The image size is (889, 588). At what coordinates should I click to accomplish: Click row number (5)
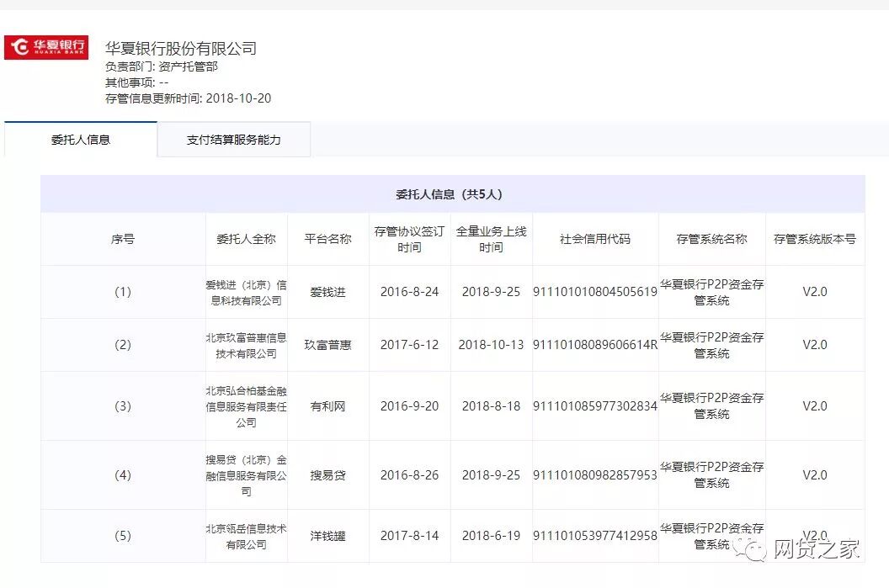(123, 536)
